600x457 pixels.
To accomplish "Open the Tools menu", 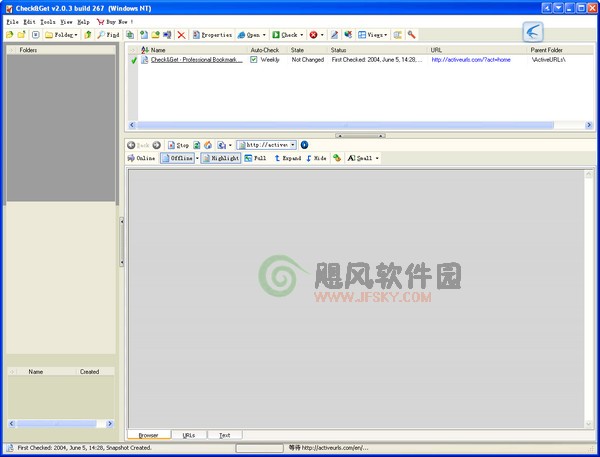I will click(48, 22).
